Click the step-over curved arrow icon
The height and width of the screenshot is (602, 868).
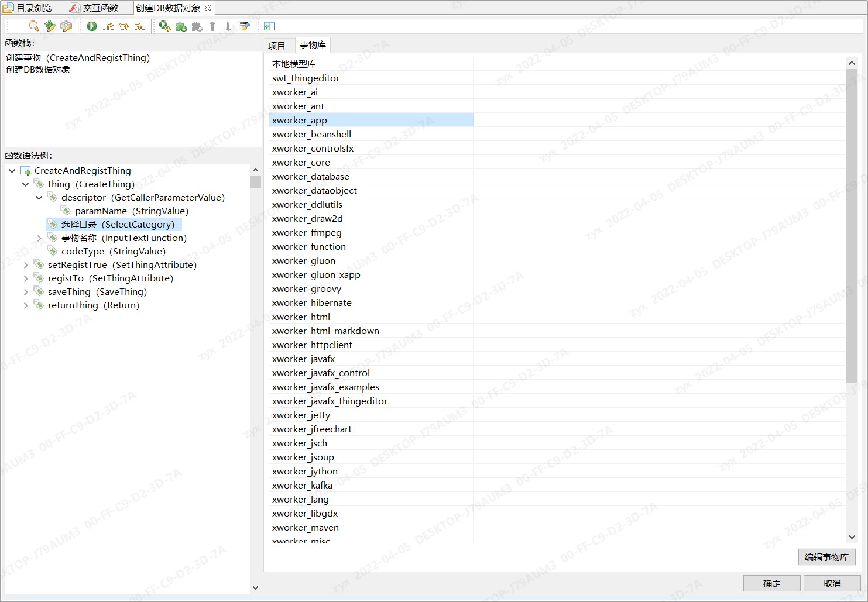point(124,26)
